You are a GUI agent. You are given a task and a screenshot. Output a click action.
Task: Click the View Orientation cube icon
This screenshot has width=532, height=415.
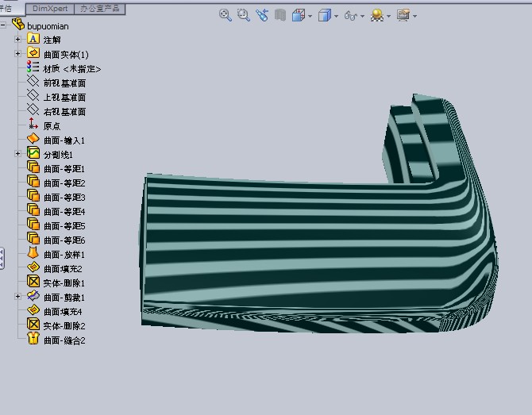click(x=299, y=15)
